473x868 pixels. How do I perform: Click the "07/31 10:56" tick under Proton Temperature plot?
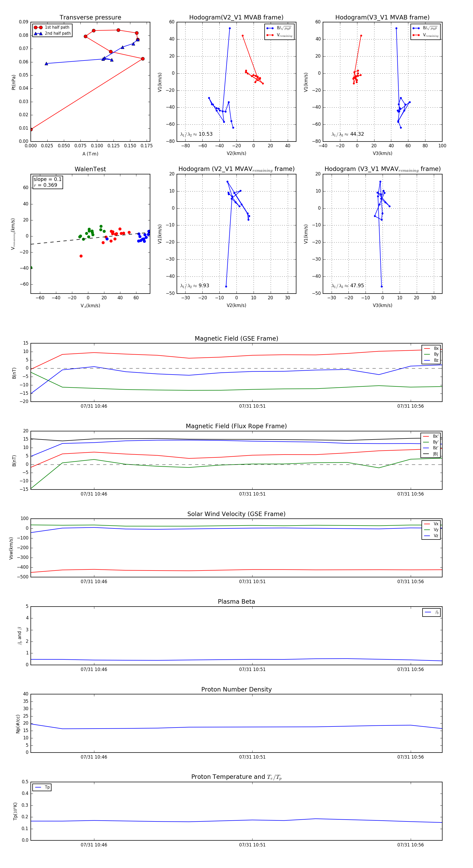(x=410, y=845)
